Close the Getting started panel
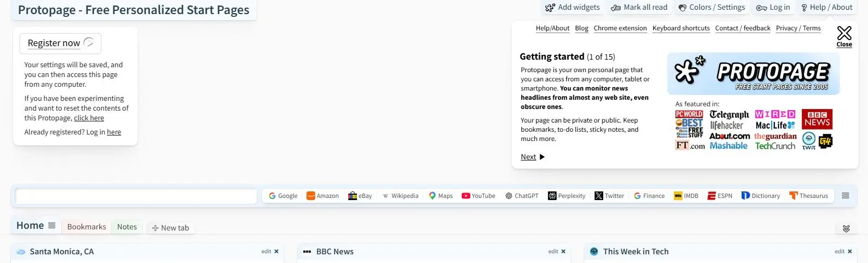 (x=844, y=36)
